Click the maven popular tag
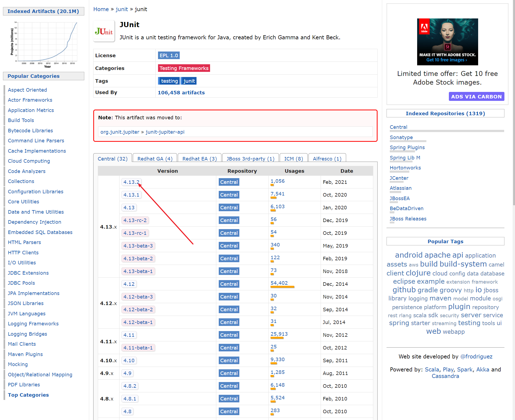 tap(440, 298)
